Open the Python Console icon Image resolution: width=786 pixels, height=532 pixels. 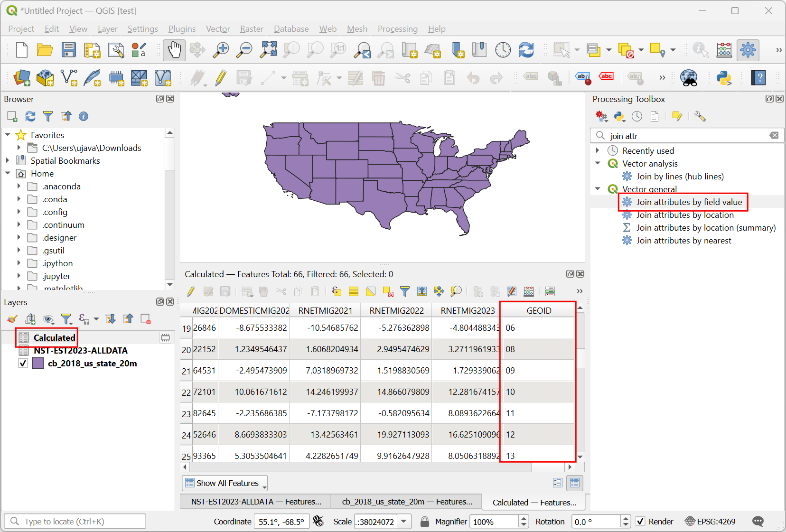pos(724,78)
